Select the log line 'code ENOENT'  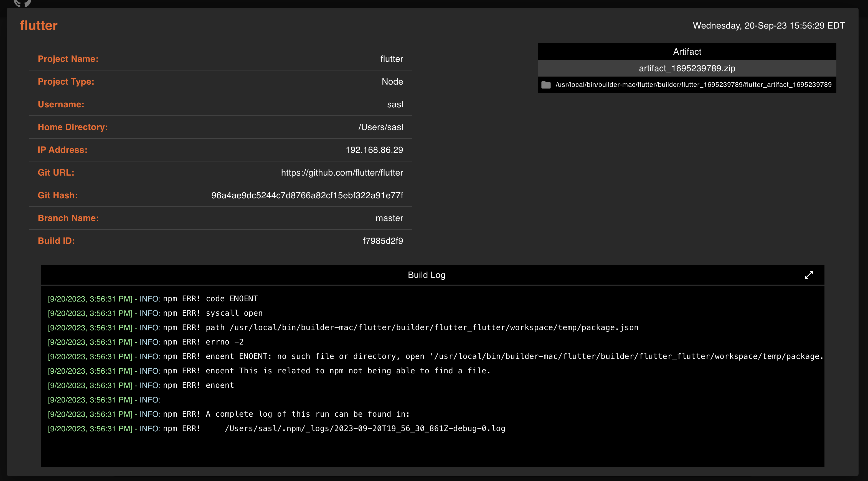pos(153,299)
